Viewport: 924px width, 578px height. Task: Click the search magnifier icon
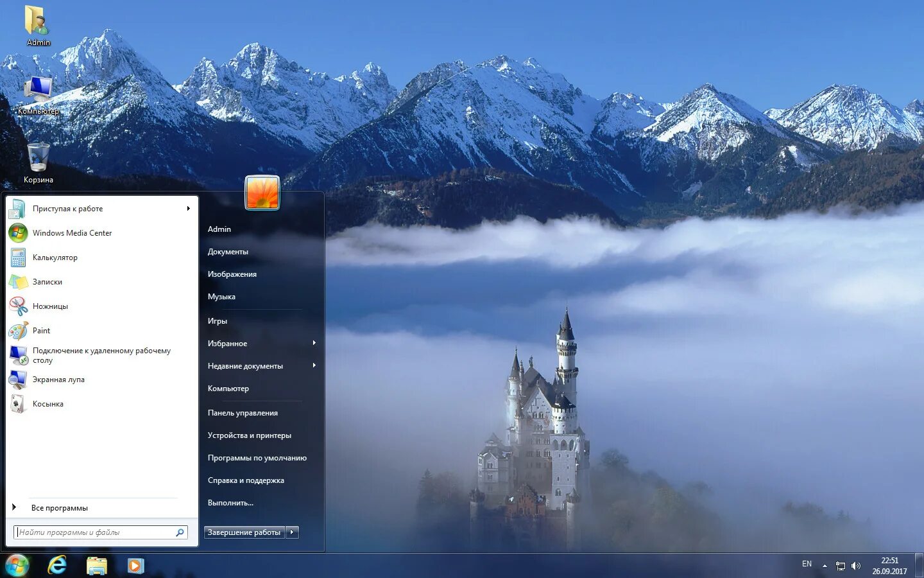pos(180,532)
